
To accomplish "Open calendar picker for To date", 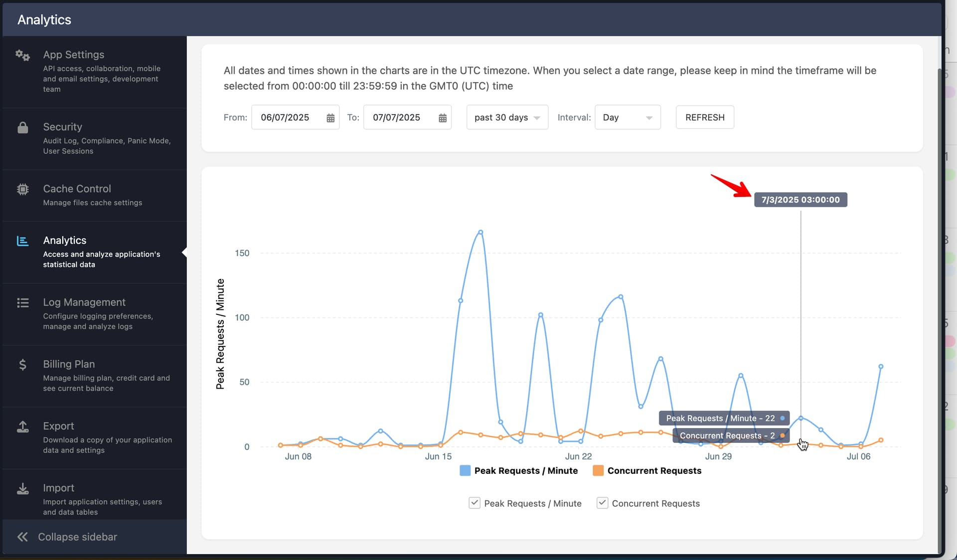I will pyautogui.click(x=442, y=118).
